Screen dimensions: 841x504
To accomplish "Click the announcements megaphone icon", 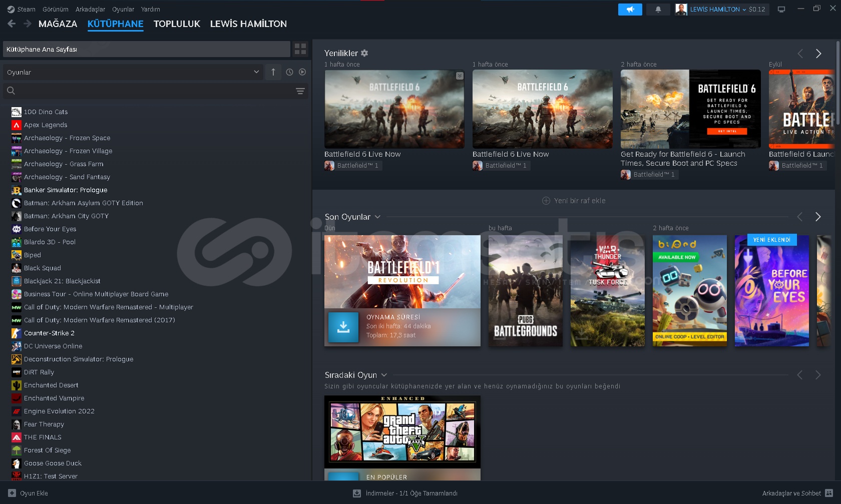I will pos(630,10).
